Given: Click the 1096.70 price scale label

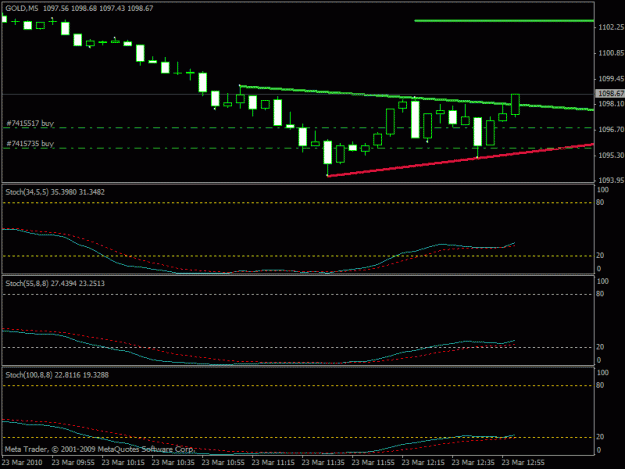Looking at the screenshot, I should 611,130.
